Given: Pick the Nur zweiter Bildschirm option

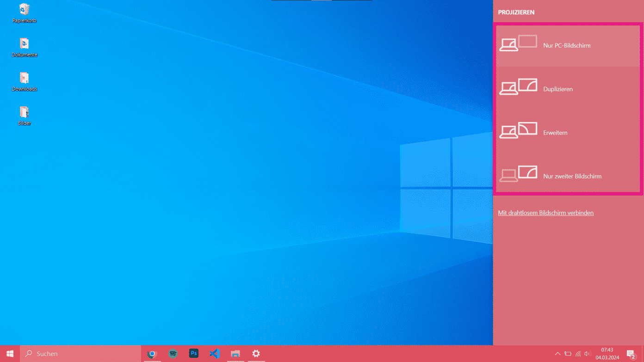Looking at the screenshot, I should coord(568,176).
